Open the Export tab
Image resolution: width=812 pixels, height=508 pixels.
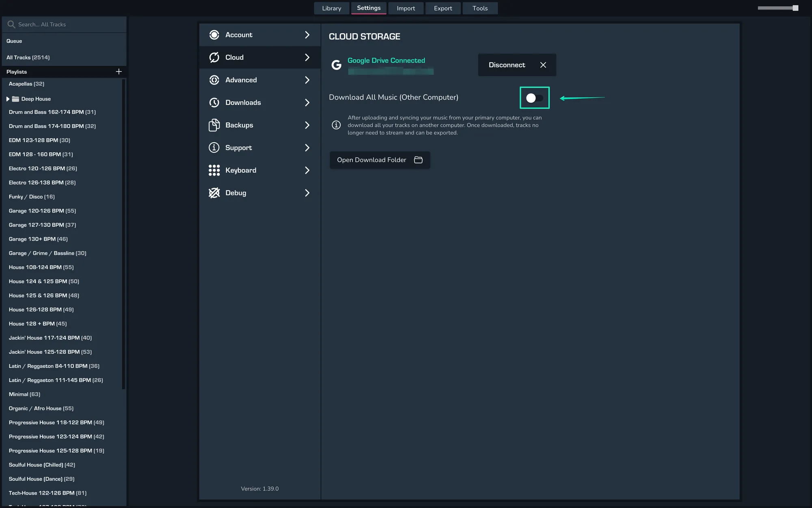pyautogui.click(x=443, y=8)
